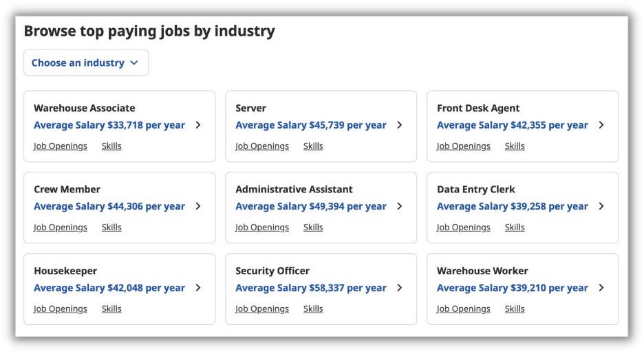Click the arrow icon beside Warehouse Associate salary
This screenshot has height=356, width=644.
[198, 125]
